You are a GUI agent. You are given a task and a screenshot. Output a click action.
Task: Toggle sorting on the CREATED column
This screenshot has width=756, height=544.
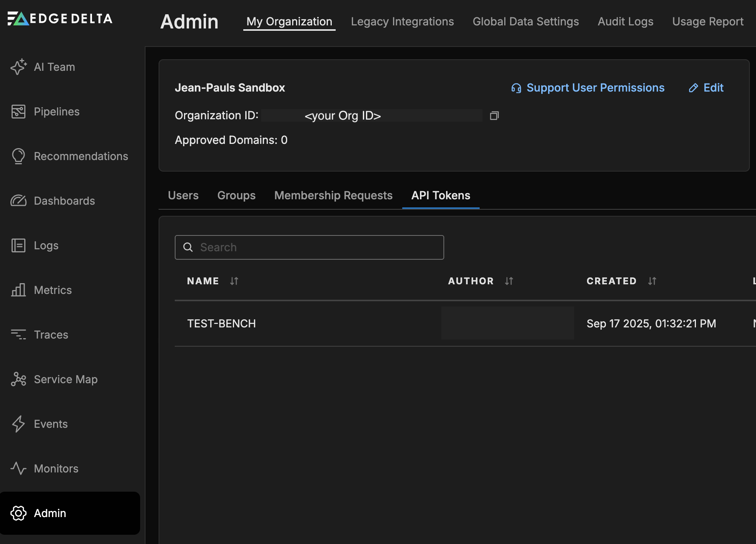pyautogui.click(x=651, y=281)
